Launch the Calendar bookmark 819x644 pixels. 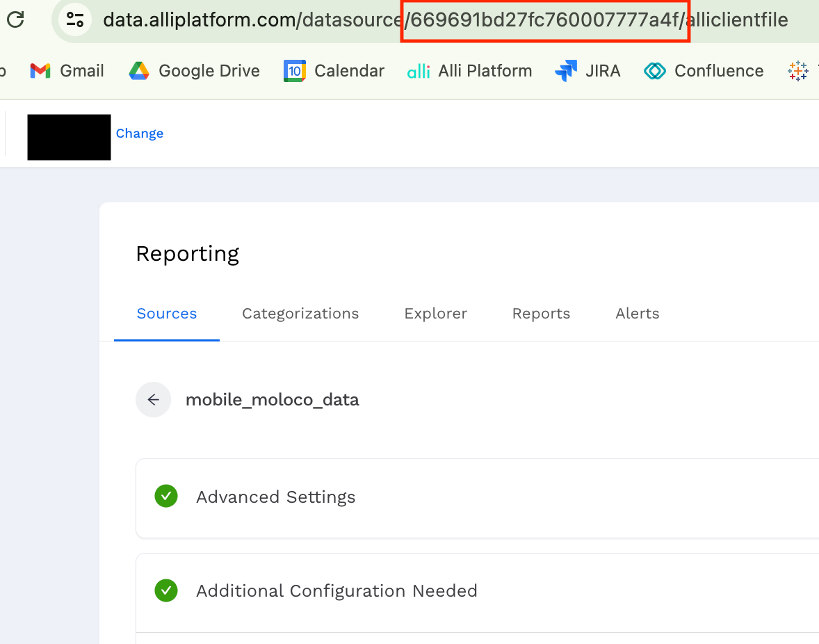[334, 71]
